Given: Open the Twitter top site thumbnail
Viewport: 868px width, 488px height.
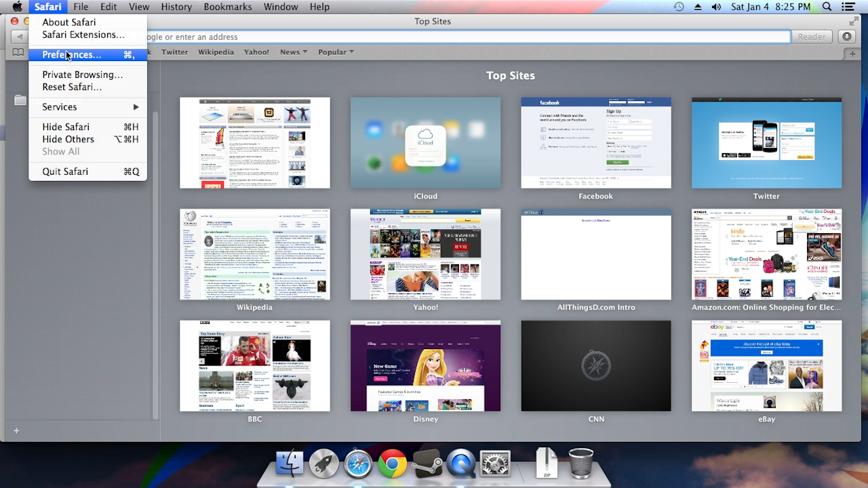Looking at the screenshot, I should pyautogui.click(x=766, y=143).
